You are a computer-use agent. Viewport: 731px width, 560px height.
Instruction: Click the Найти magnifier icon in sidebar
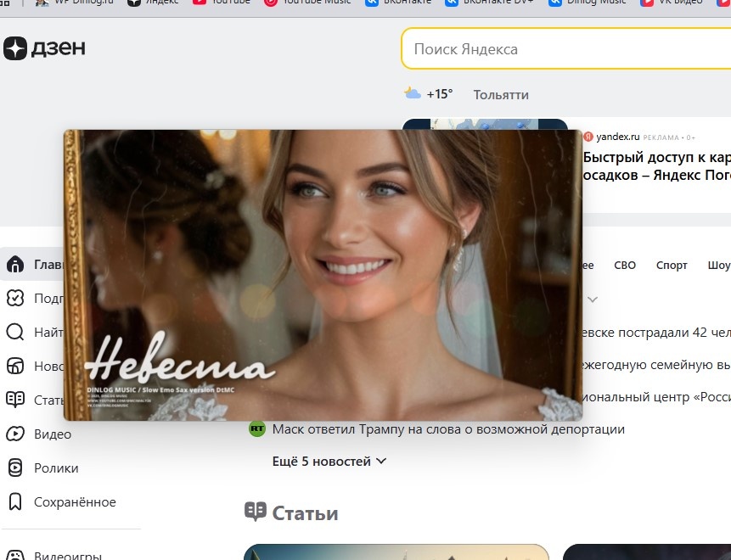[15, 332]
